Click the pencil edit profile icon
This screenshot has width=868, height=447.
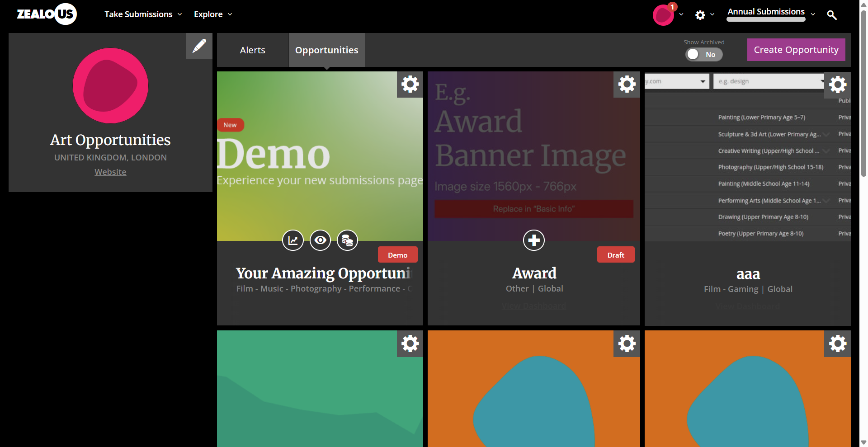pyautogui.click(x=199, y=46)
